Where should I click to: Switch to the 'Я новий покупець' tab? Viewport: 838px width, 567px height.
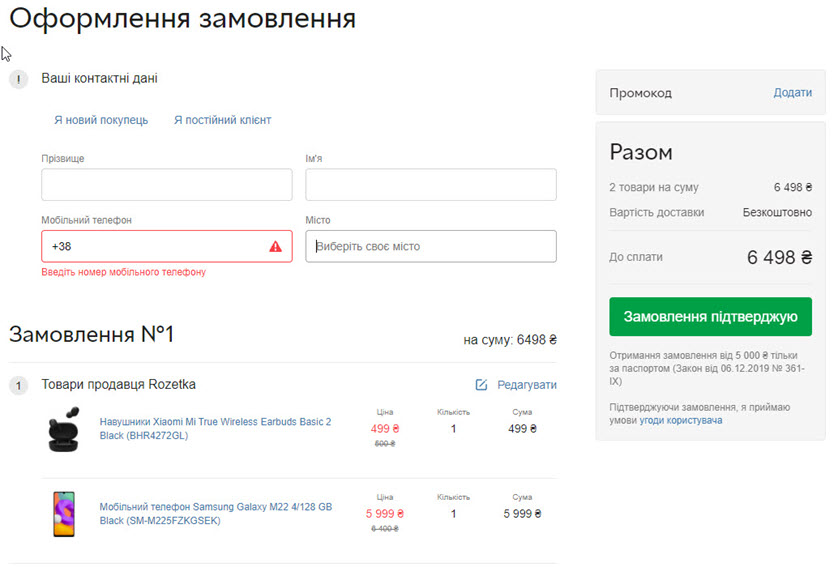[x=101, y=120]
